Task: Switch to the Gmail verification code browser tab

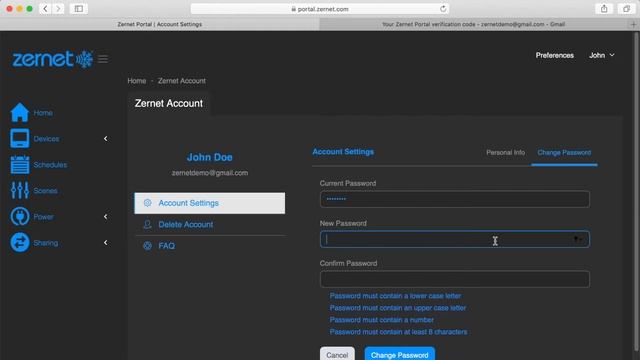Action: (473, 24)
